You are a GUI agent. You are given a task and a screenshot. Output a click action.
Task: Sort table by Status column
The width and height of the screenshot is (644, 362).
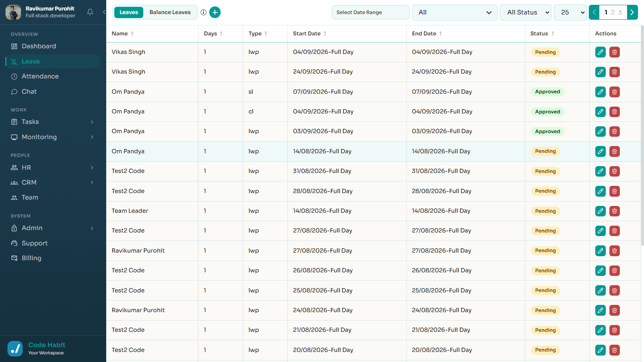[543, 34]
